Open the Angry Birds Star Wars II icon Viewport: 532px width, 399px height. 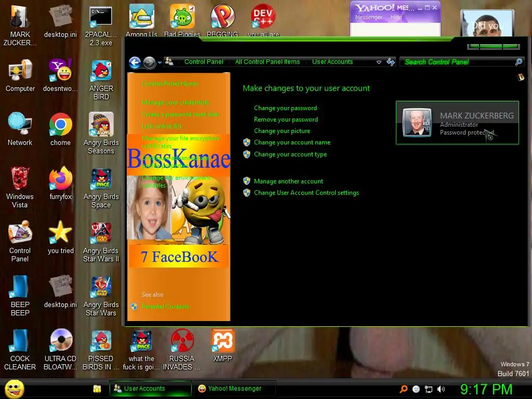101,242
